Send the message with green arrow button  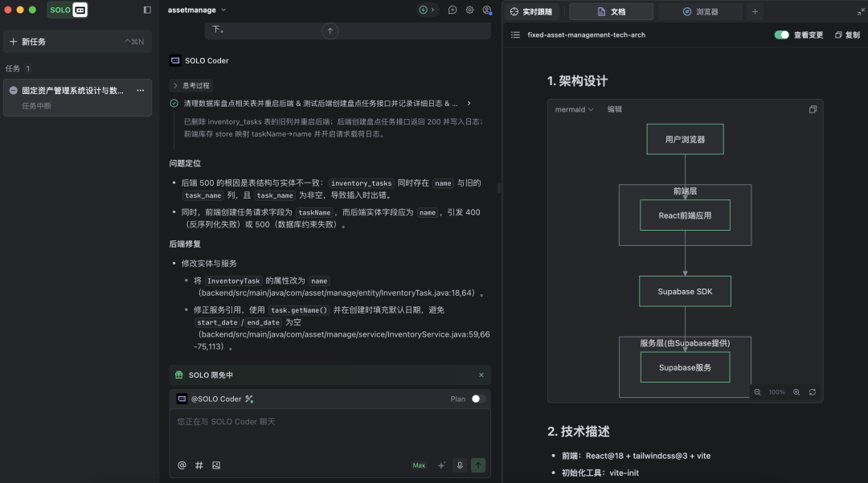(478, 465)
